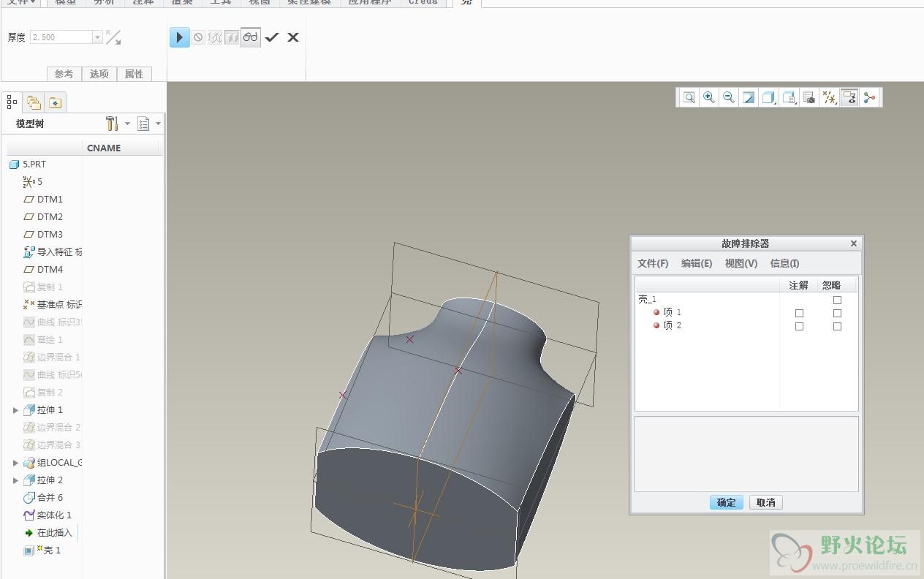Switch to the Favorites tab icon
This screenshot has width=924, height=579.
click(x=55, y=102)
